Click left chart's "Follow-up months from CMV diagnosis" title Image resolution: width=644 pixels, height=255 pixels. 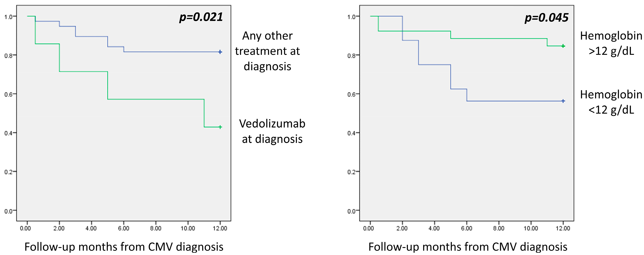pos(124,247)
